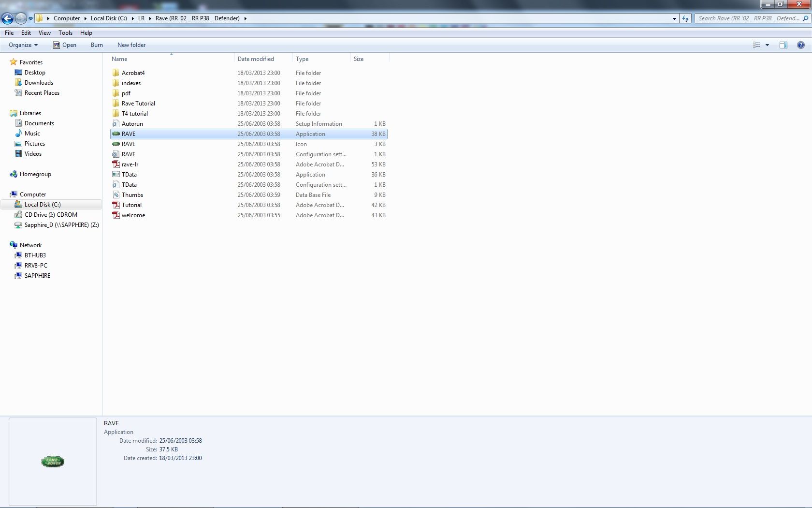Go to Desktop in Favorites

coord(35,73)
